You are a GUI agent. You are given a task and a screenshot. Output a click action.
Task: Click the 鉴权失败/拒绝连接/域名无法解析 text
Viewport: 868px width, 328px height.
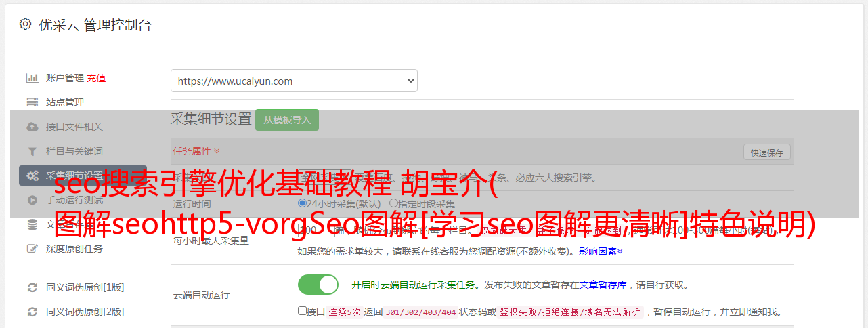(571, 312)
